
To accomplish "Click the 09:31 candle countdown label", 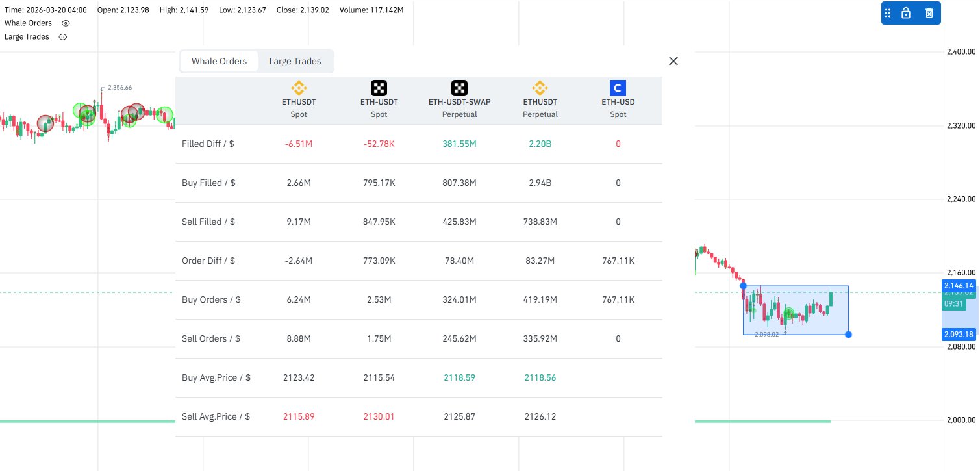I will [954, 304].
